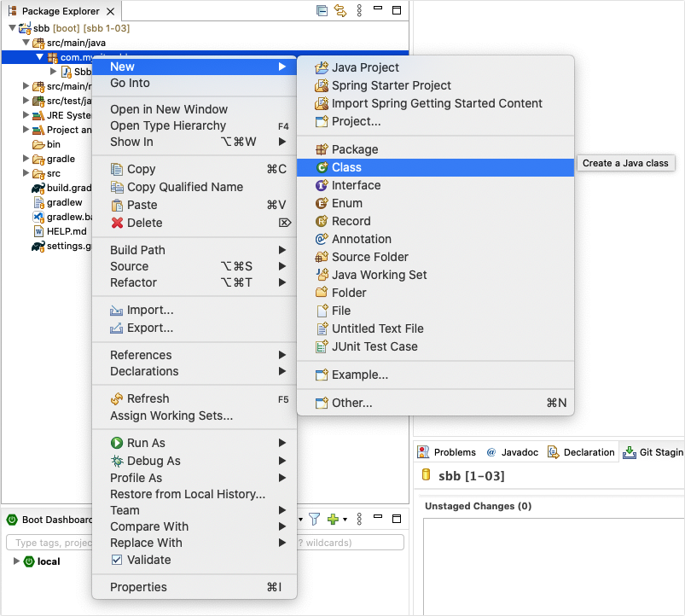Select Java Project from New submenu

pos(435,67)
